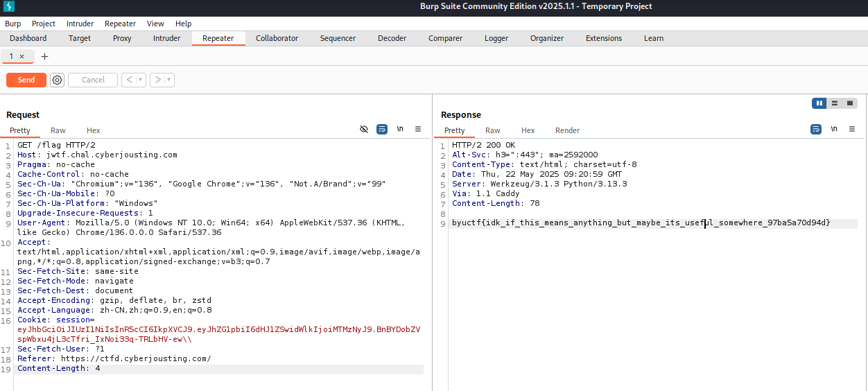Show Response in Pretty view
Image resolution: width=868 pixels, height=391 pixels.
[x=455, y=130]
